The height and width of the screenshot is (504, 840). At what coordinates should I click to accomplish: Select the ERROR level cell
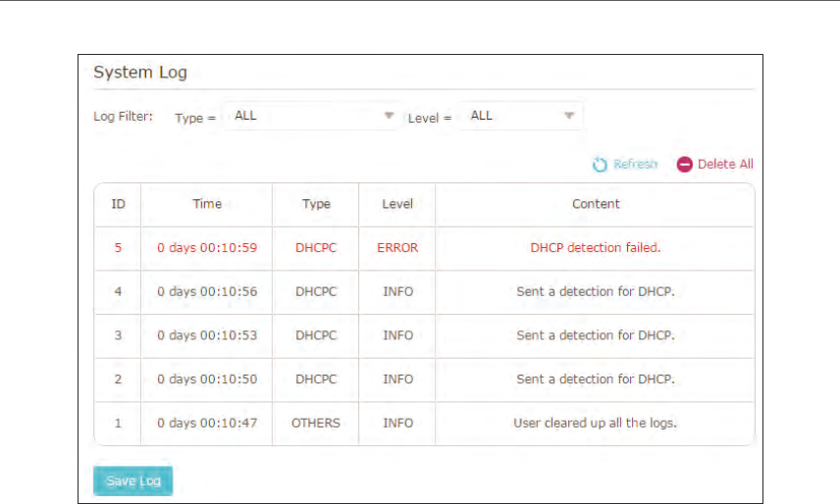(x=397, y=248)
